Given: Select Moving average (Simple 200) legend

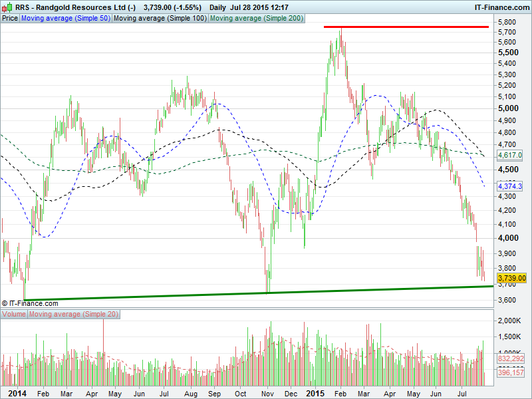Looking at the screenshot, I should click(257, 19).
